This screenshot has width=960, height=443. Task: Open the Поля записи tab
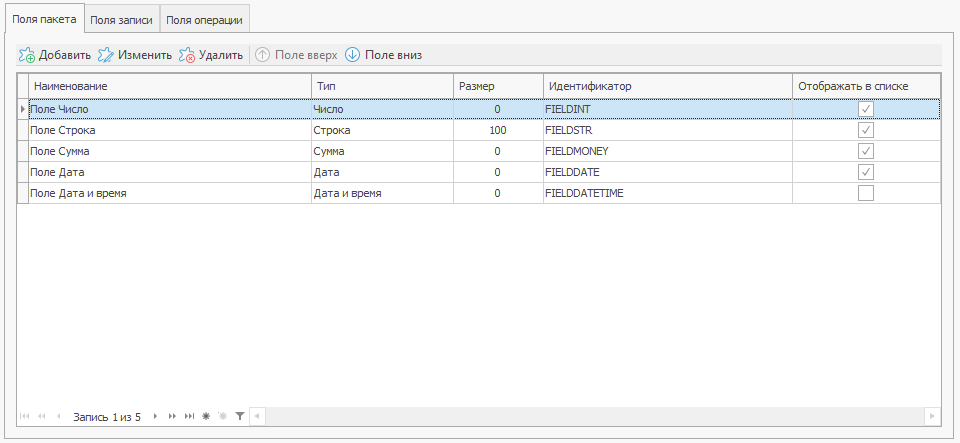click(x=121, y=20)
